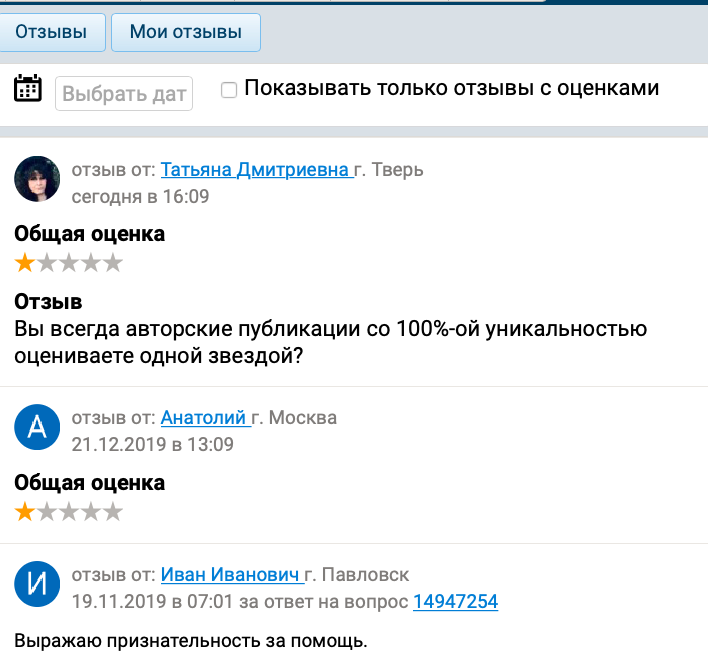Open Татьяна Дмитриевна's profile link

(255, 169)
